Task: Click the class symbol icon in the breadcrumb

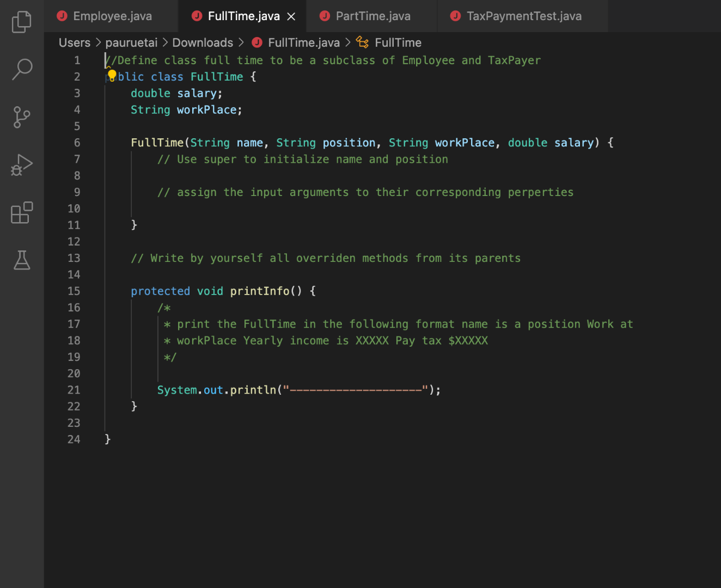Action: tap(362, 42)
